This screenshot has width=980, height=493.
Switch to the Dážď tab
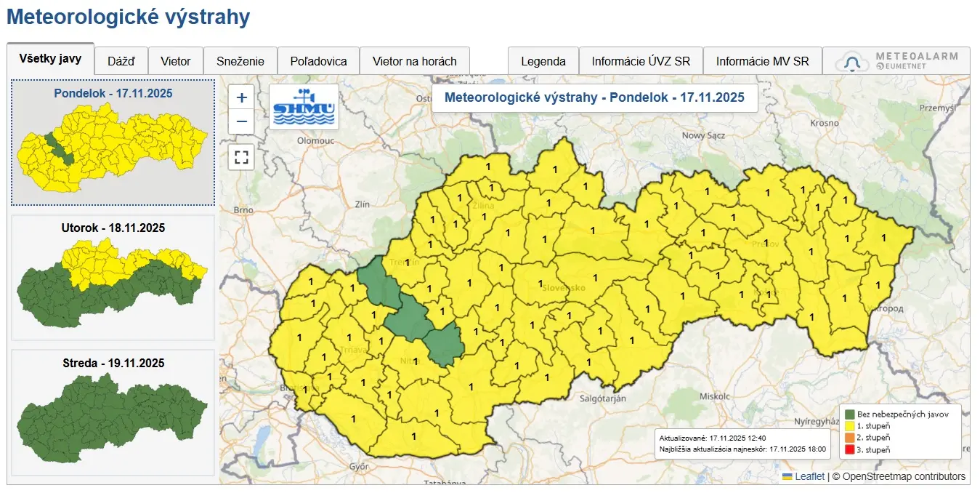pos(121,61)
